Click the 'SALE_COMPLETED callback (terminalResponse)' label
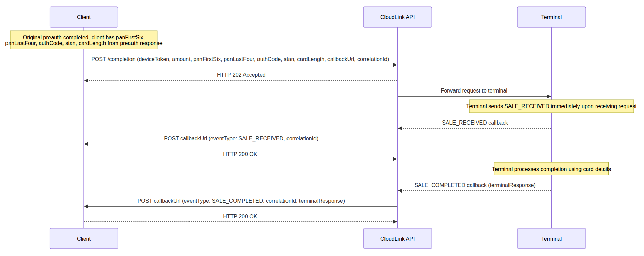The width and height of the screenshot is (644, 256). 475,185
